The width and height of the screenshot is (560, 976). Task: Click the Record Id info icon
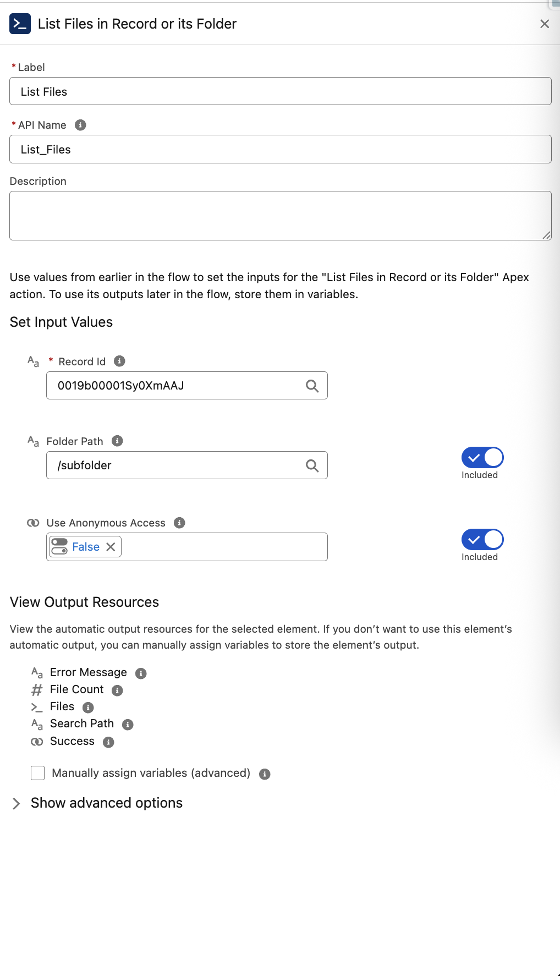(119, 361)
